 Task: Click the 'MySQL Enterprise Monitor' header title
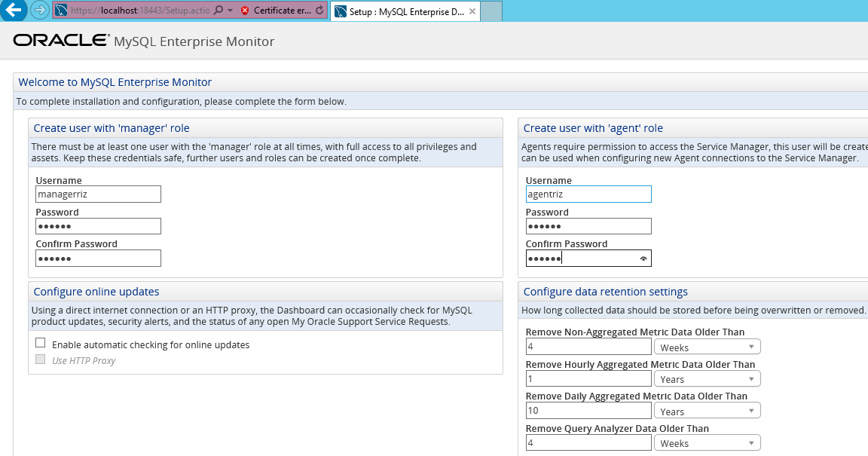pyautogui.click(x=194, y=41)
